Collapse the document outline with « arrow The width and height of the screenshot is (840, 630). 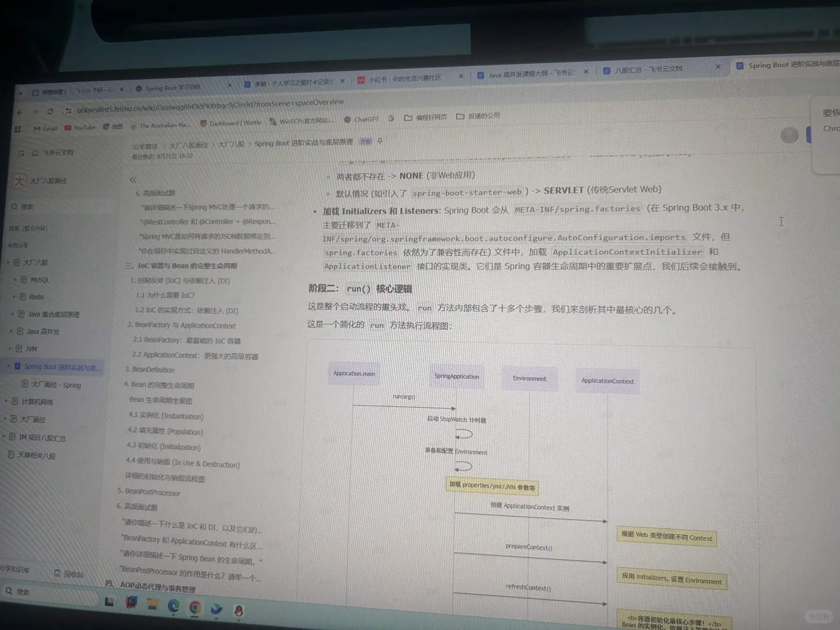tap(133, 180)
